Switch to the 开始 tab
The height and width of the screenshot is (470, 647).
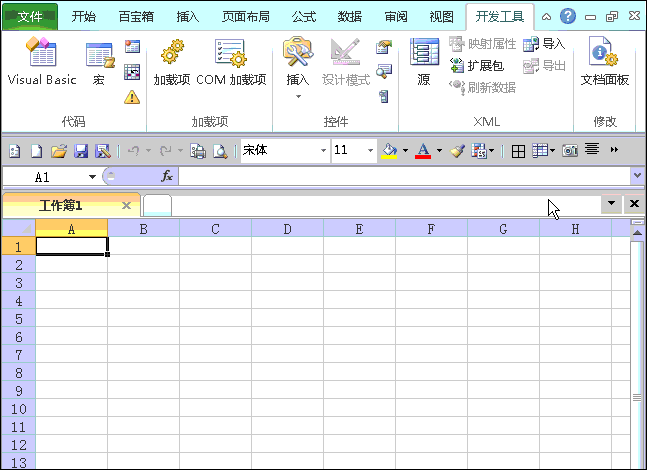84,17
